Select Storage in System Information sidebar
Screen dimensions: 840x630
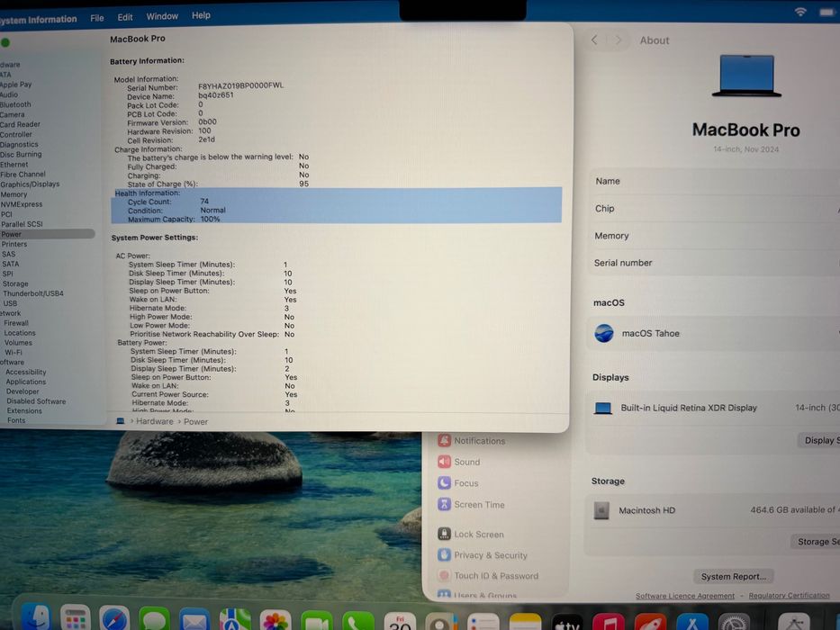15,283
